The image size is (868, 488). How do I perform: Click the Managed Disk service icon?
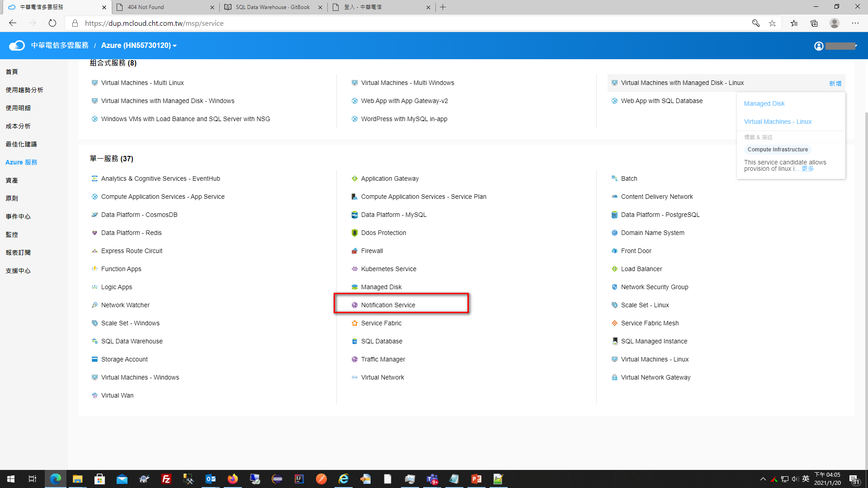click(x=354, y=287)
